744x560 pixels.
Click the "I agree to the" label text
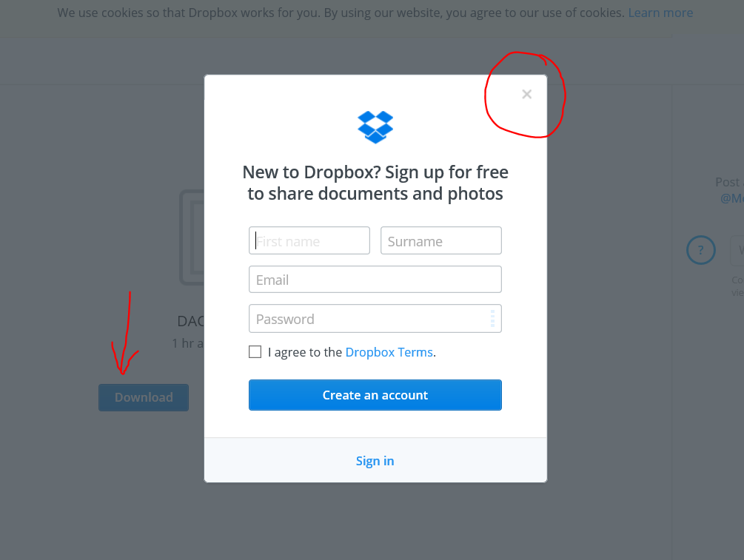pos(304,352)
